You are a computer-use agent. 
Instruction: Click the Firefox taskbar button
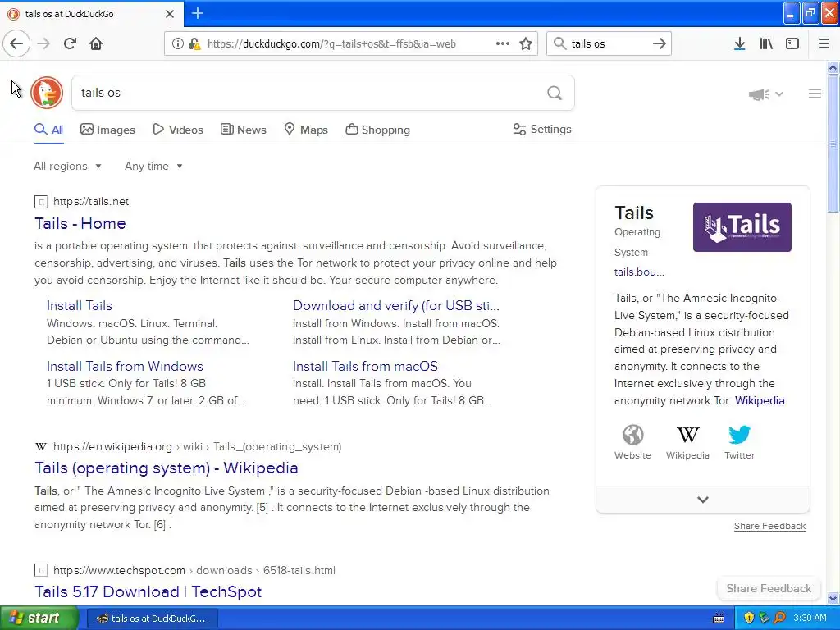pyautogui.click(x=152, y=619)
